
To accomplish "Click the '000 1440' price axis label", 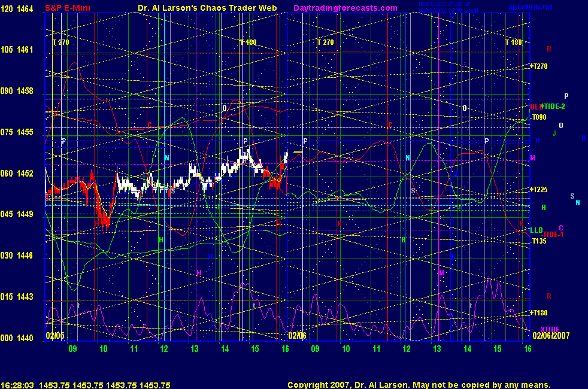I will tap(17, 338).
